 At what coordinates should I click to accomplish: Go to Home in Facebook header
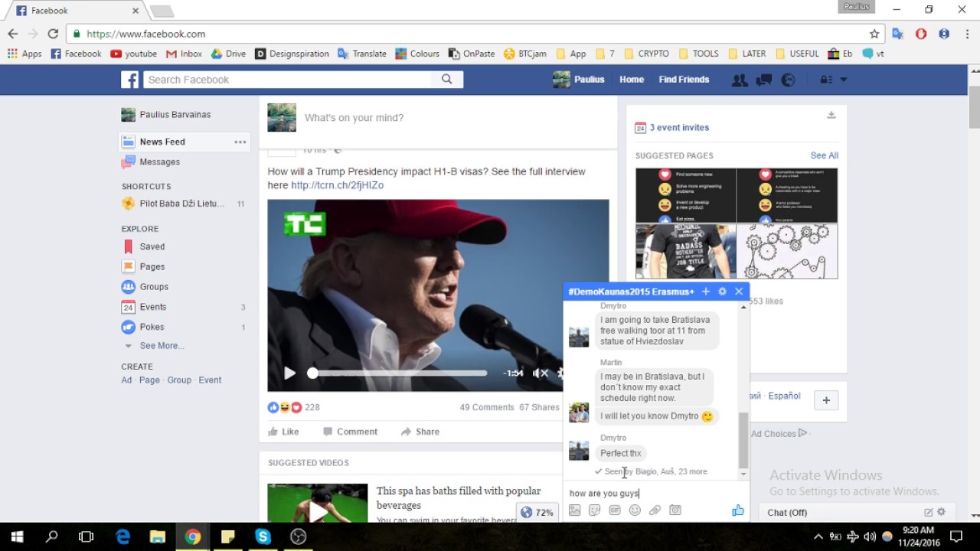click(632, 80)
